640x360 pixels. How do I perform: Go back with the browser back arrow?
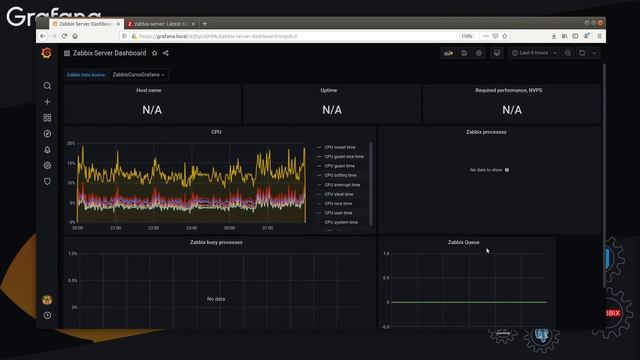43,36
